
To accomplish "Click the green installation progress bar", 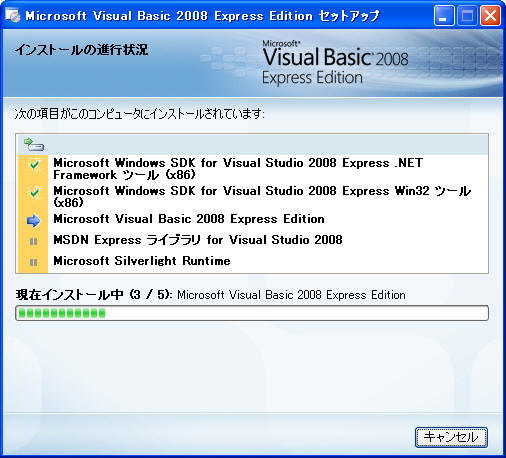I will point(252,313).
